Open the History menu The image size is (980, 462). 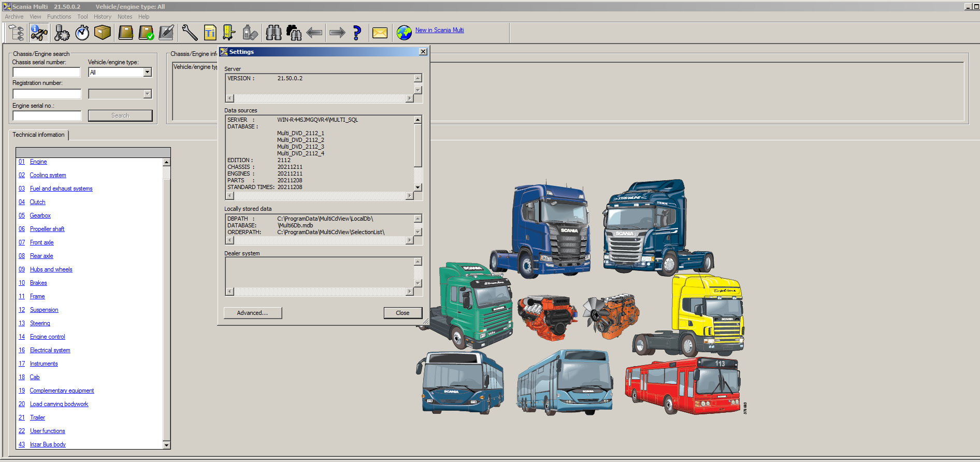[103, 17]
